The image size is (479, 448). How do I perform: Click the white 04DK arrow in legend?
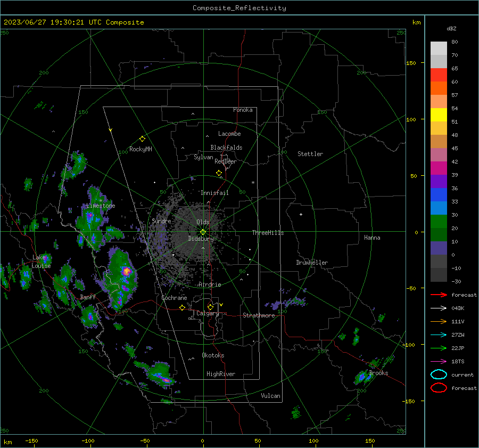point(439,308)
